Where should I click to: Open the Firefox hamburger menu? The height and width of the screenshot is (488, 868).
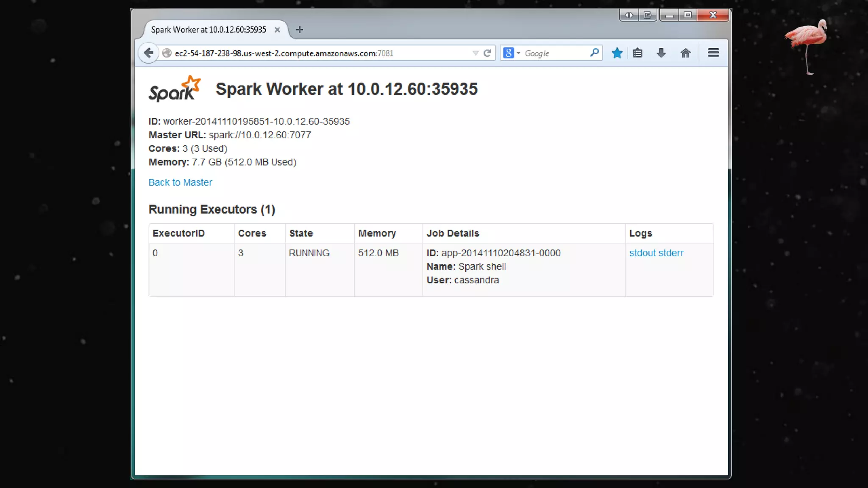[x=713, y=53]
